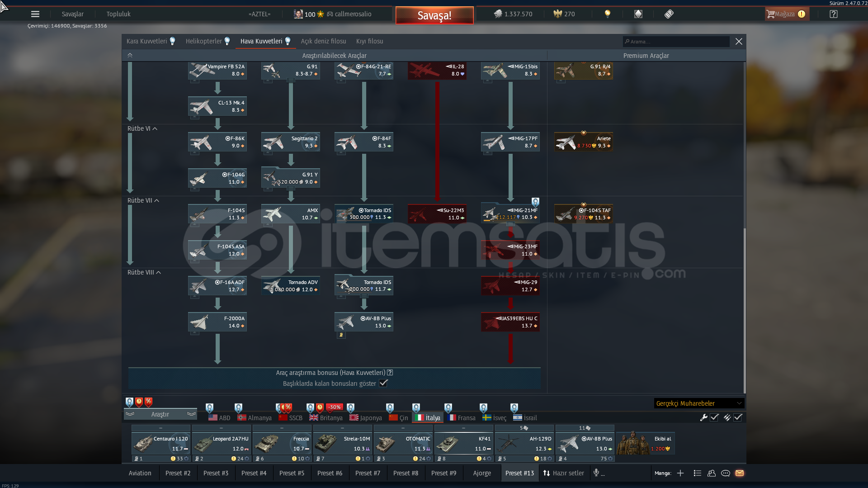Screen dimensions: 868x488
Task: Click the callmerosalio player name
Action: tap(353, 14)
